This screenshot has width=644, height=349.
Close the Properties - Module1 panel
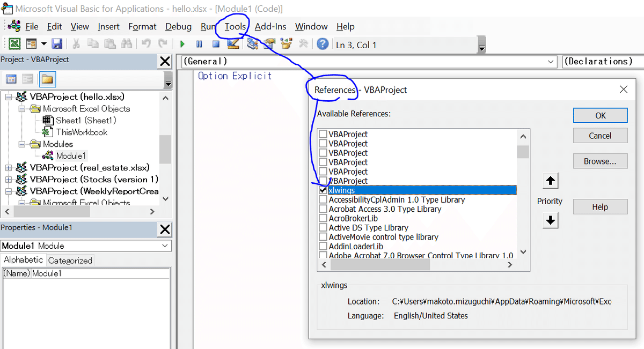click(x=165, y=229)
